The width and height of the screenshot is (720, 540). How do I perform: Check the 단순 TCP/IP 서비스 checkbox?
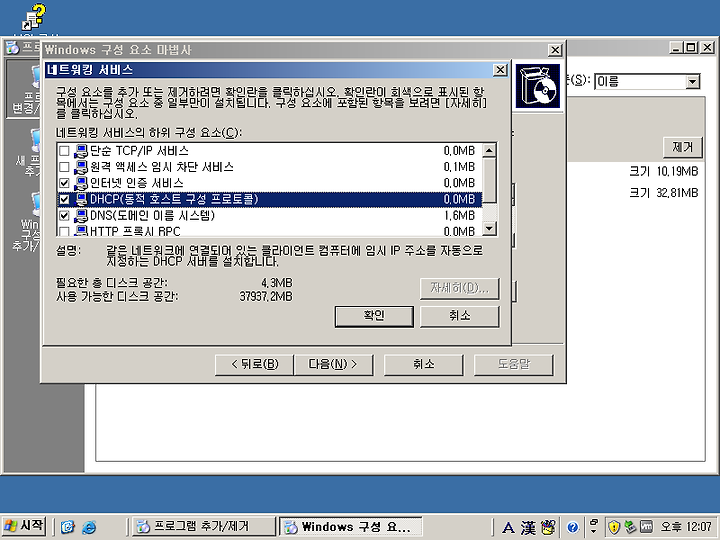pyautogui.click(x=64, y=151)
